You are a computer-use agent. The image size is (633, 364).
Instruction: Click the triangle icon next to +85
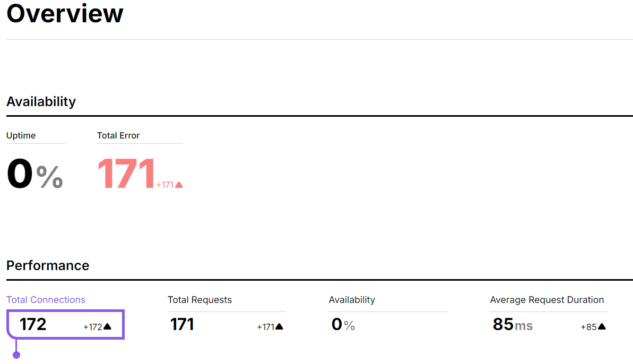coord(602,327)
